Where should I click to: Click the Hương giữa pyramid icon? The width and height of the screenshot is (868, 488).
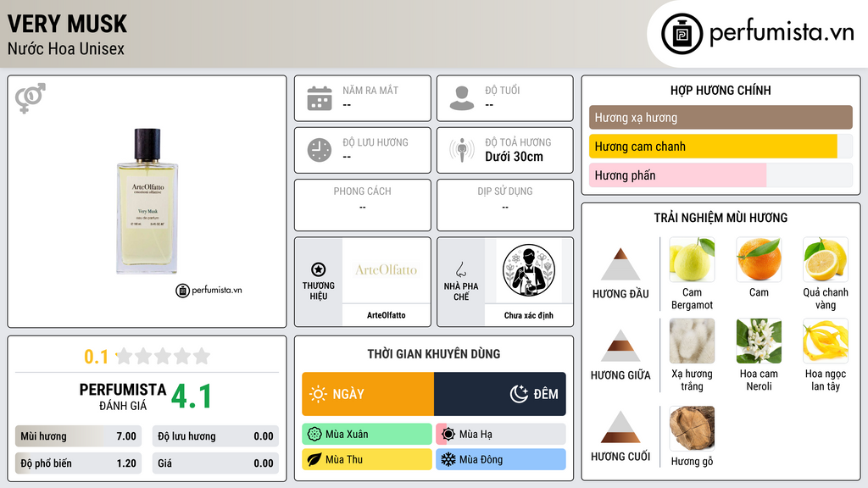(x=620, y=346)
